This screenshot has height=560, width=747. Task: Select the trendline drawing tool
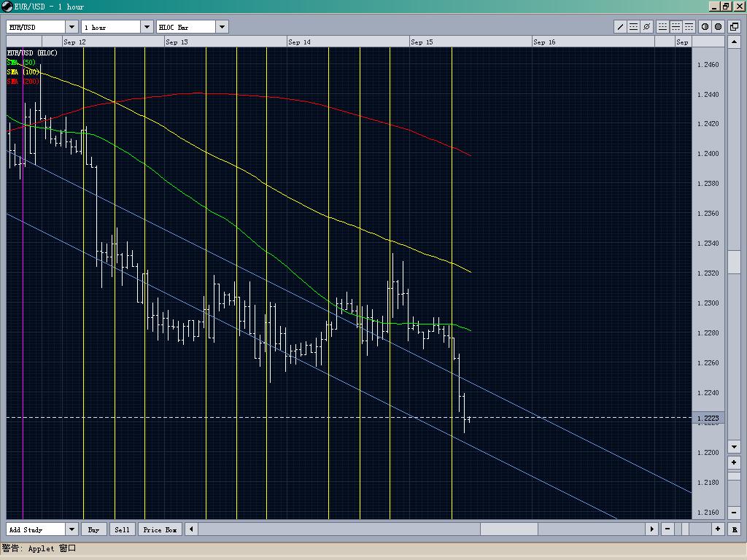pyautogui.click(x=620, y=26)
